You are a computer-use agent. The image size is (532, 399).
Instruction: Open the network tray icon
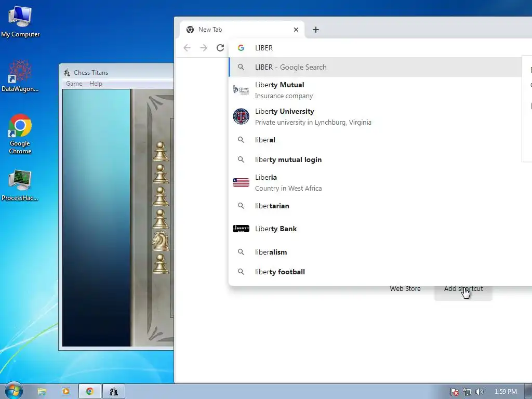[x=467, y=392]
